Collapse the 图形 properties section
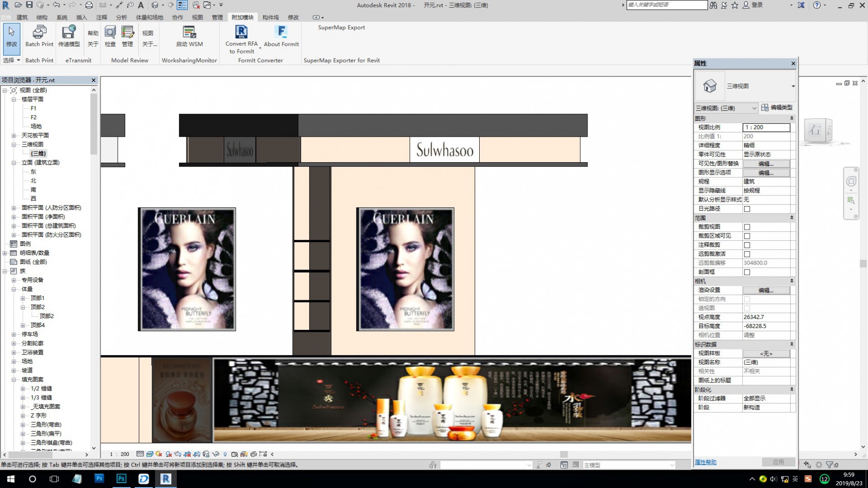The image size is (868, 488). [792, 118]
